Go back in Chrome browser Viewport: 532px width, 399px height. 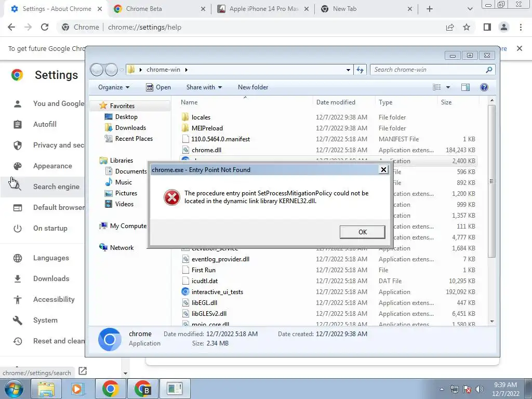pos(11,27)
